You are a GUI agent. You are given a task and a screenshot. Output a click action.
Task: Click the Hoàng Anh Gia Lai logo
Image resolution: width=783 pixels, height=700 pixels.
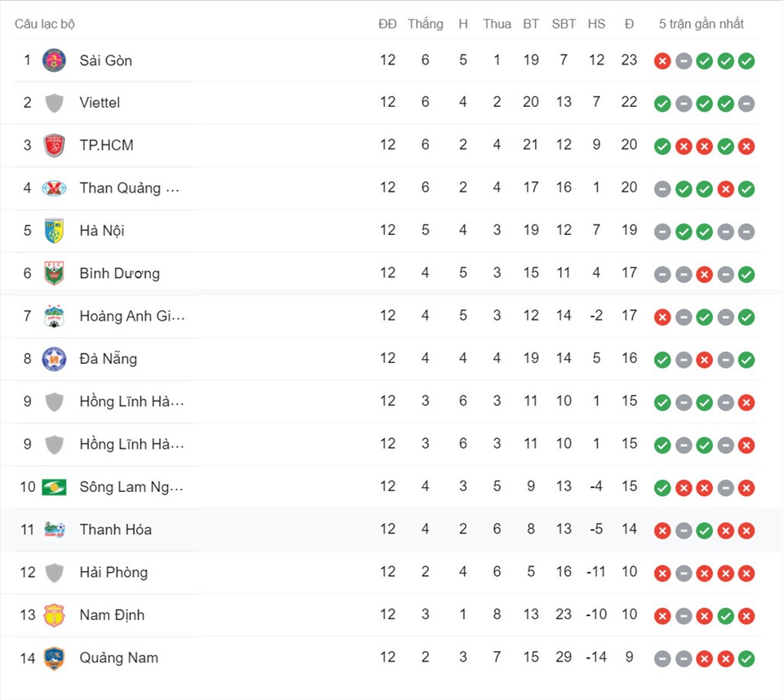54,317
